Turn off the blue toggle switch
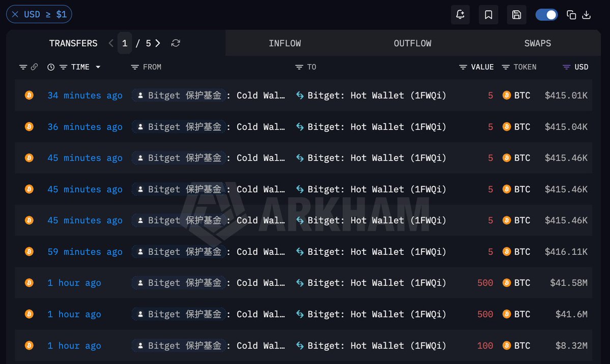This screenshot has width=610, height=364. [x=546, y=15]
